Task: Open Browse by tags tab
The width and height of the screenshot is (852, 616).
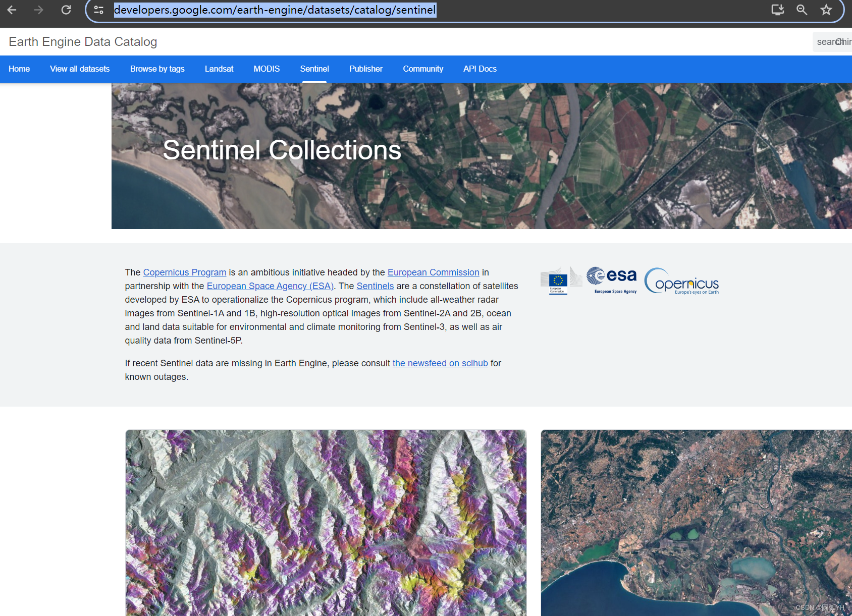Action: 157,69
